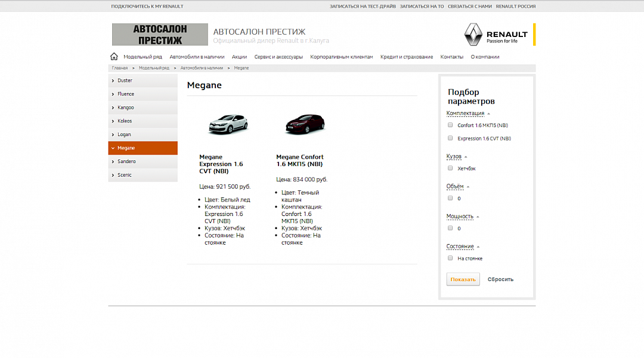Enable the Expression 1.6 CVT (NBI) checkbox
This screenshot has width=644, height=358.
(450, 138)
